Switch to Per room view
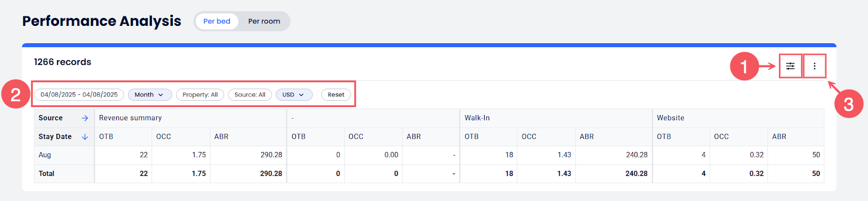 [x=264, y=21]
